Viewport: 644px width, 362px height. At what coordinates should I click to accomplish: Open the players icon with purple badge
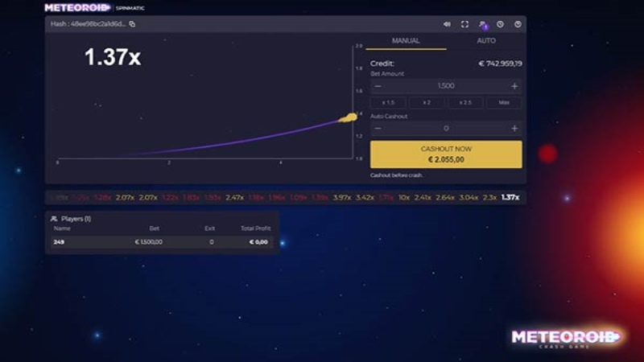(x=483, y=25)
